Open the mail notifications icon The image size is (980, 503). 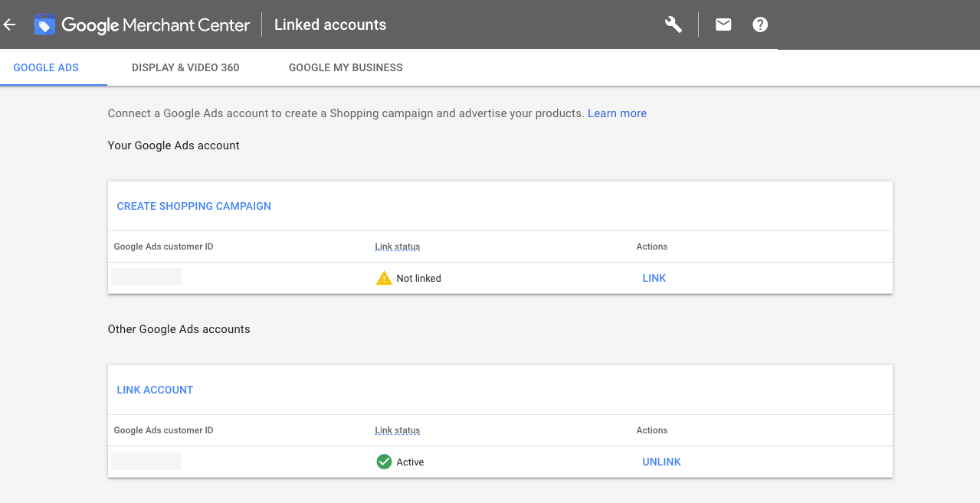(x=723, y=24)
